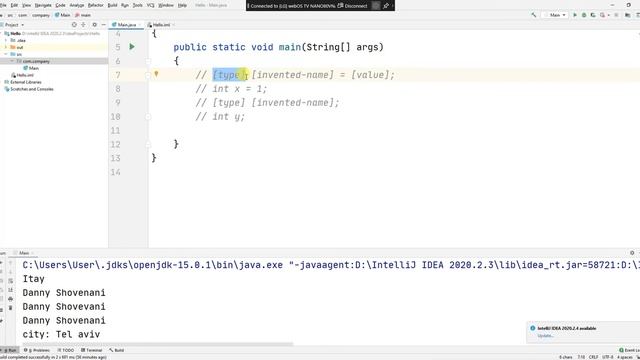This screenshot has height=360, width=640.
Task: Open the Run tool window tab
Action: (x=10, y=350)
